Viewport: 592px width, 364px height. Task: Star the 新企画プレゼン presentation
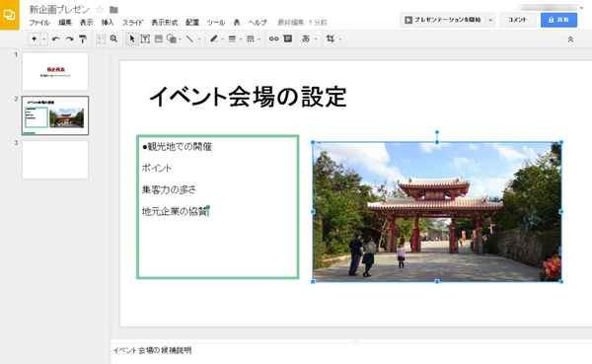coord(100,10)
